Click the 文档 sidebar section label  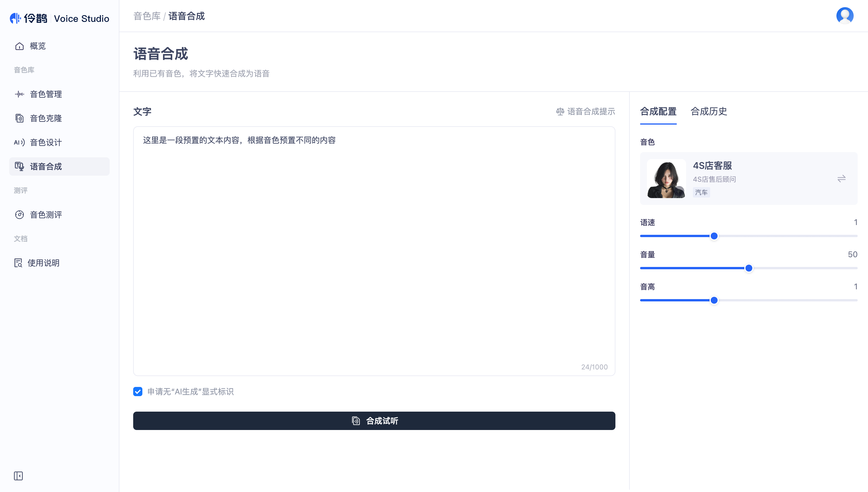[x=21, y=239]
